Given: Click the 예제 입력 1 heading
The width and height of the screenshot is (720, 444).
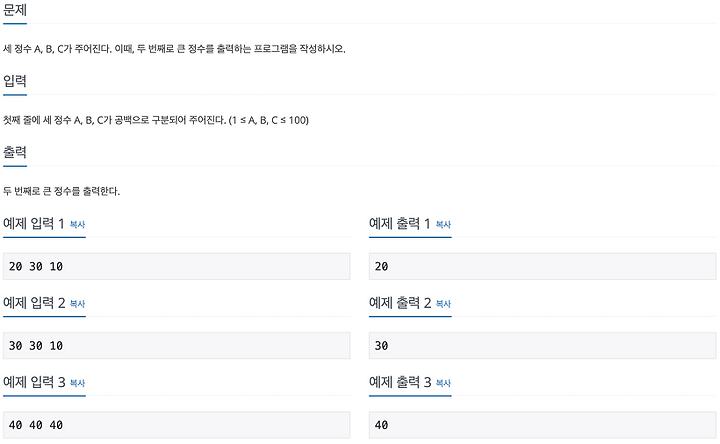Looking at the screenshot, I should click(34, 224).
